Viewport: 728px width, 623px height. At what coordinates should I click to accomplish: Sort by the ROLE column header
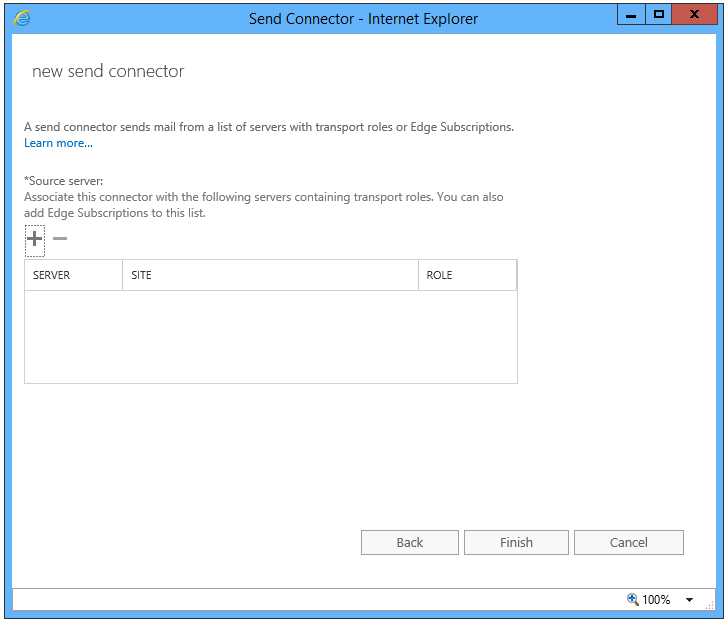tap(468, 275)
